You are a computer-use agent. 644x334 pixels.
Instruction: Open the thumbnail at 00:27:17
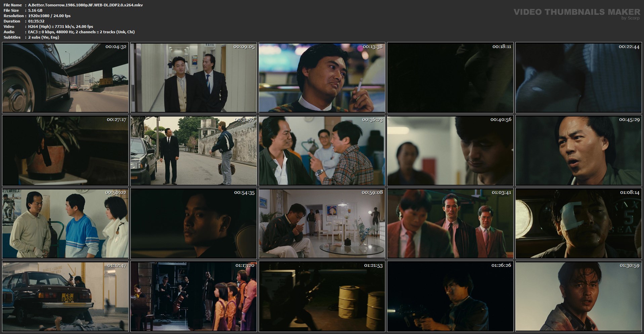pyautogui.click(x=65, y=151)
